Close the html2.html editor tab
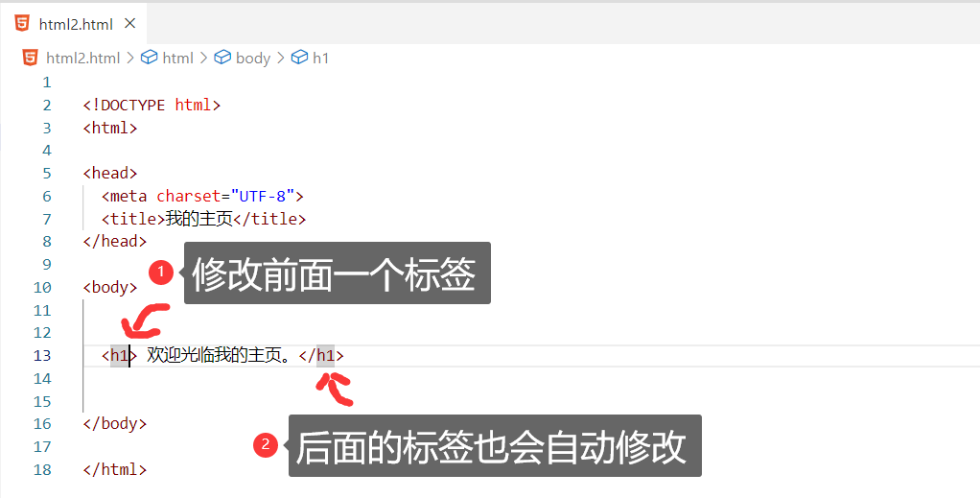This screenshot has height=498, width=980. click(130, 24)
